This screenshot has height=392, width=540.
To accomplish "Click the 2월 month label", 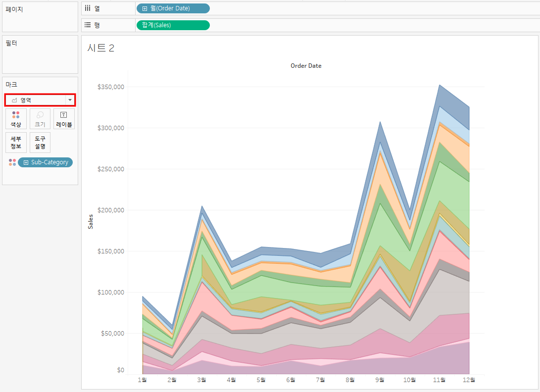I will pyautogui.click(x=172, y=380).
